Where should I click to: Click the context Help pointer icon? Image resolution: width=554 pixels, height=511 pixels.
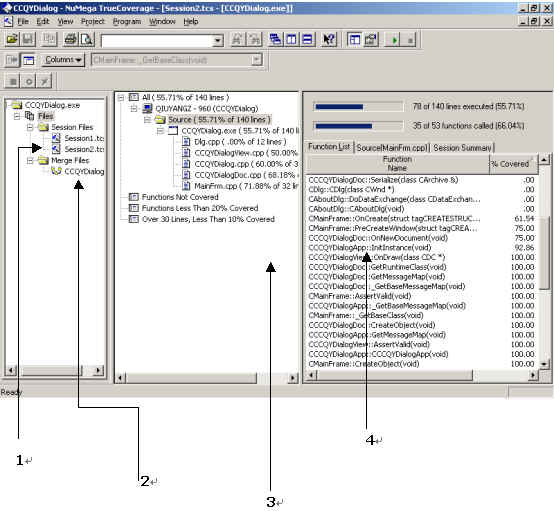(x=329, y=40)
